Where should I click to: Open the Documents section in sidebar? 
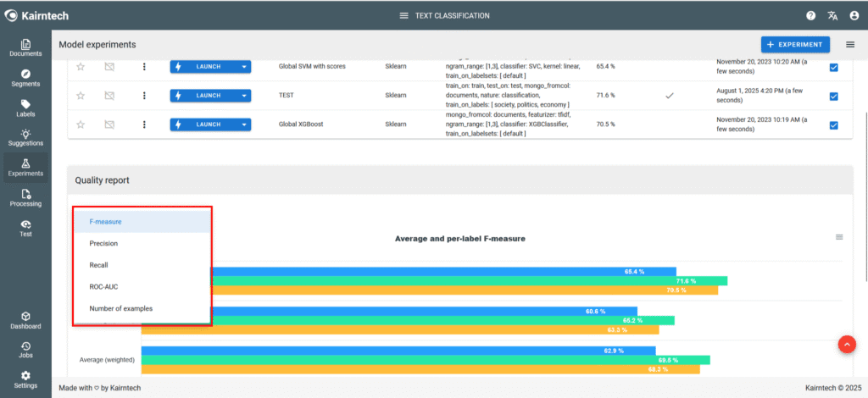coord(25,48)
